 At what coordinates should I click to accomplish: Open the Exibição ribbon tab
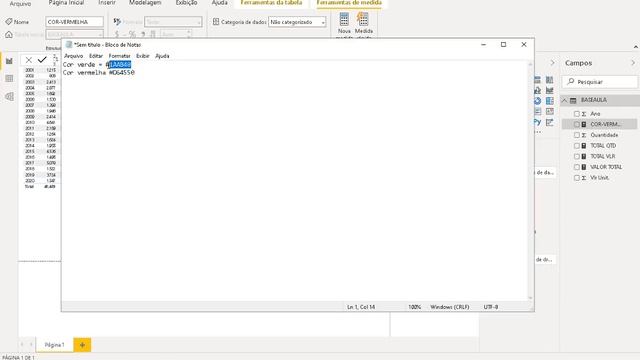pos(186,3)
